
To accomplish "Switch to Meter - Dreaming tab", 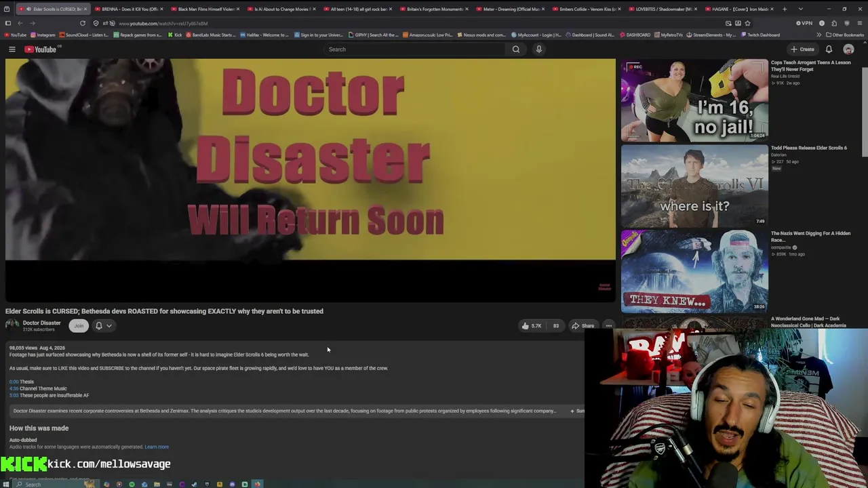I will (x=510, y=9).
